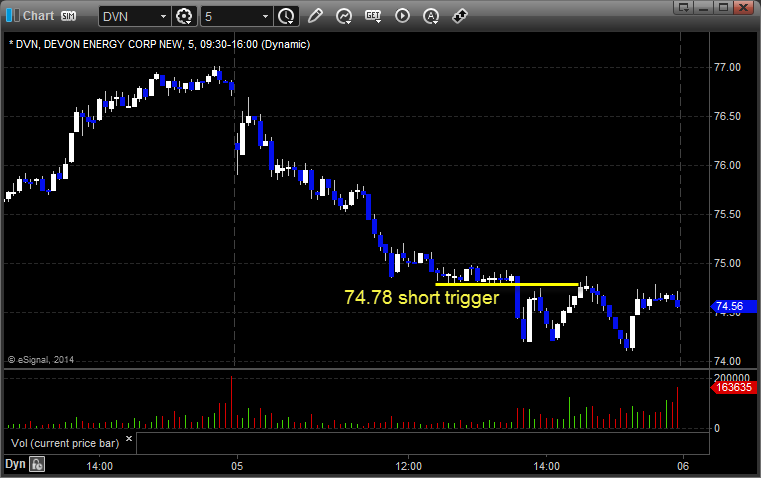
Task: Open the GET tools menu
Action: (373, 16)
